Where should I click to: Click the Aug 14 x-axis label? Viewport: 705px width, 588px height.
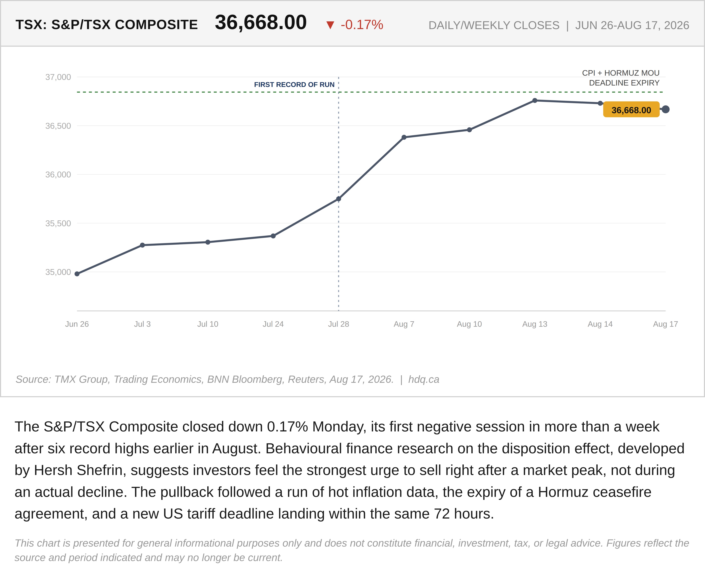click(600, 324)
